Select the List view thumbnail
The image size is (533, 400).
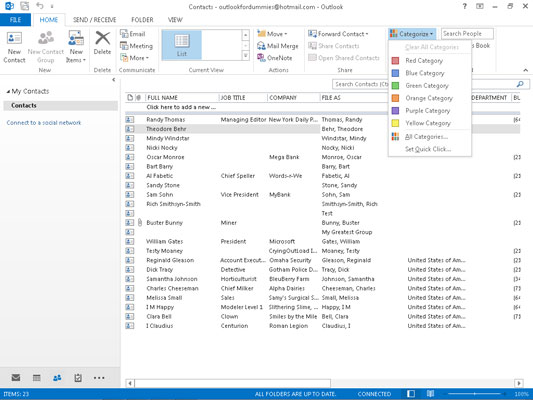[x=182, y=45]
